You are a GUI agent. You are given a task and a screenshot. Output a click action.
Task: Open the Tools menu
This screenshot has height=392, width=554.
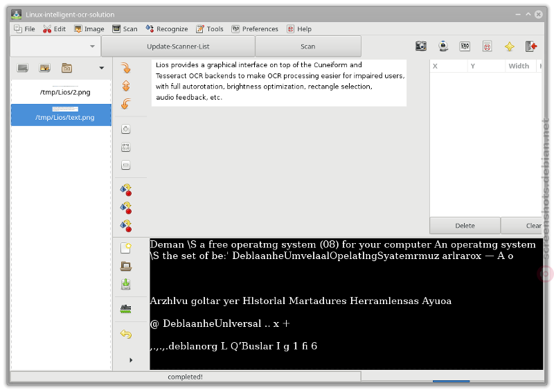coord(210,29)
